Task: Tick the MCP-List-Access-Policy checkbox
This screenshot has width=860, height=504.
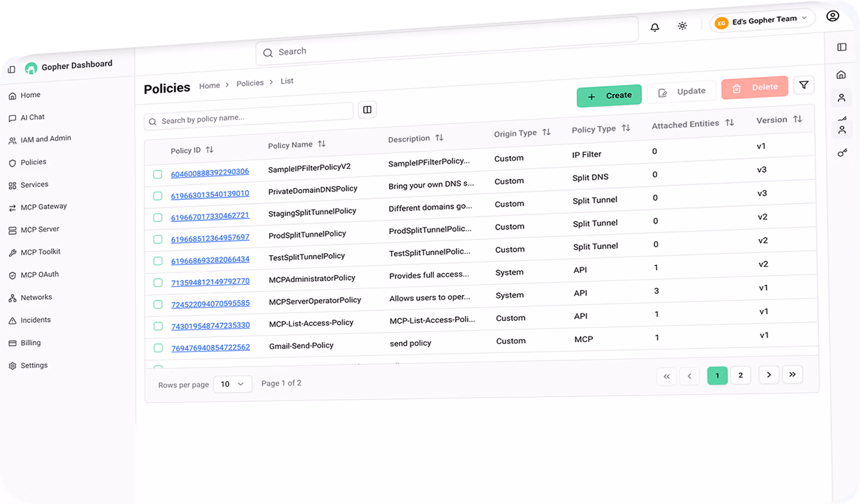Action: point(158,326)
